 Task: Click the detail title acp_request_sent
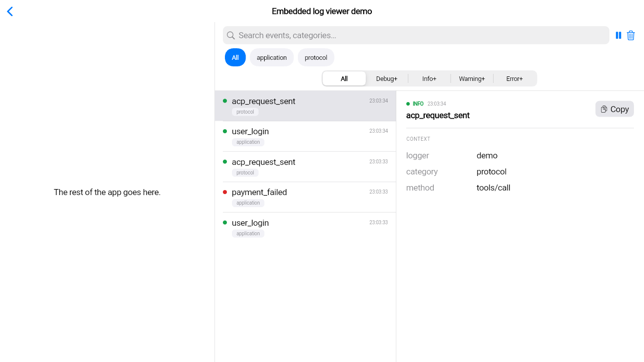(x=438, y=115)
